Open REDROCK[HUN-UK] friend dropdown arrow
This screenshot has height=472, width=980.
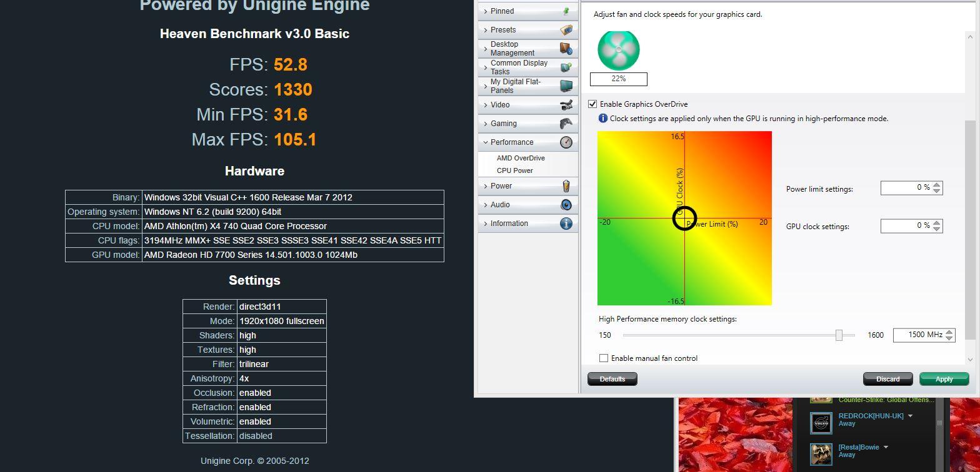point(910,416)
